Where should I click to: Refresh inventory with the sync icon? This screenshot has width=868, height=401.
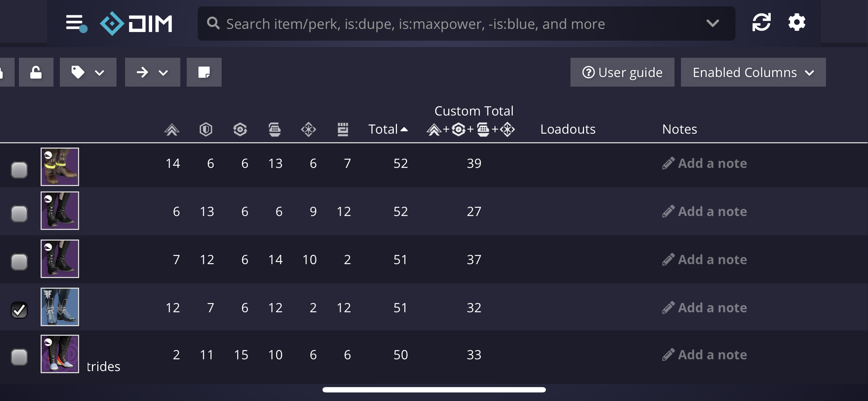tap(762, 22)
